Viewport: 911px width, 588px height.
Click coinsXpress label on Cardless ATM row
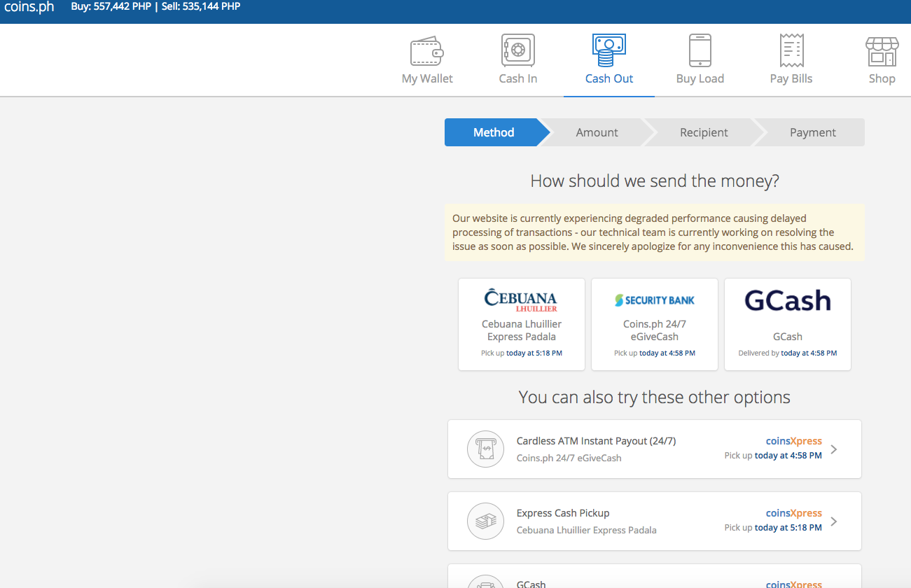(x=794, y=441)
